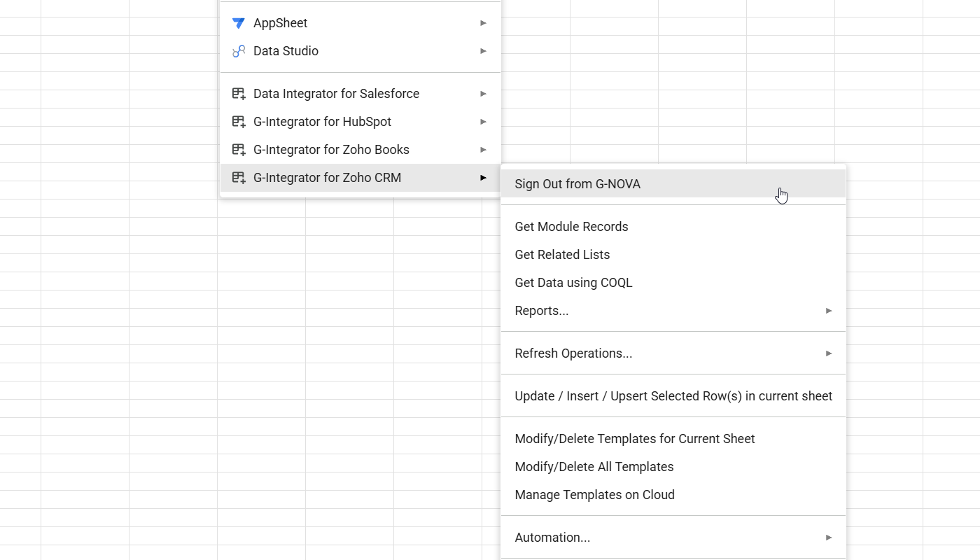Image resolution: width=980 pixels, height=560 pixels.
Task: Open the Refresh Operations... menu item
Action: tap(673, 353)
